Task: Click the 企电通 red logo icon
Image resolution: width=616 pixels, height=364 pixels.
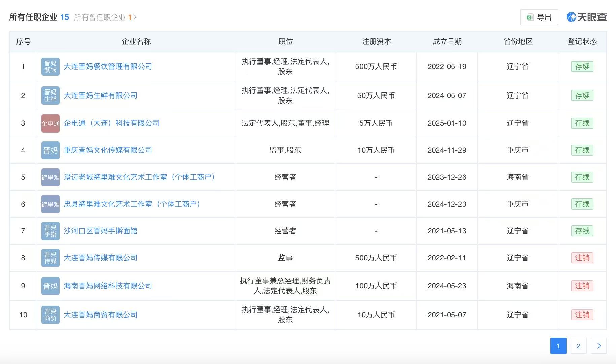Action: 50,123
